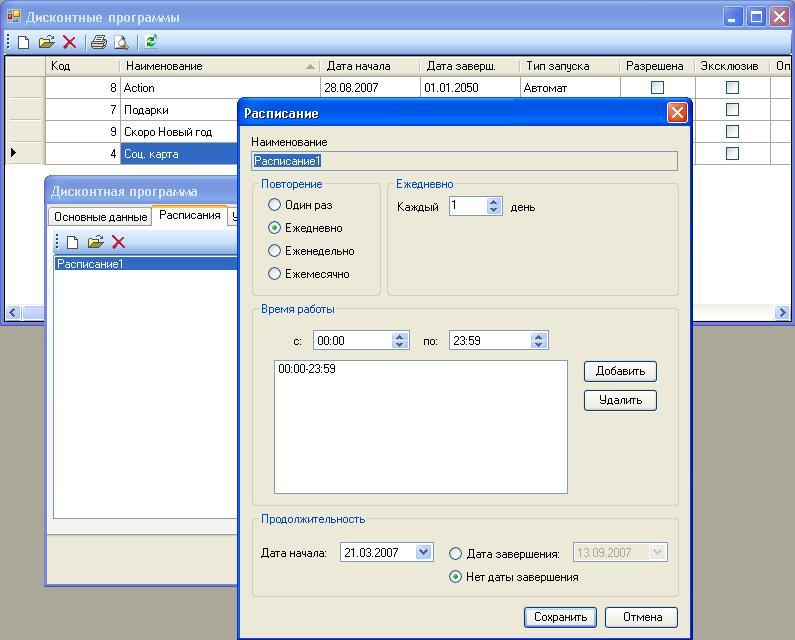795x640 pixels.
Task: Click the red Delete icon in the main toolbar
Action: (x=69, y=42)
